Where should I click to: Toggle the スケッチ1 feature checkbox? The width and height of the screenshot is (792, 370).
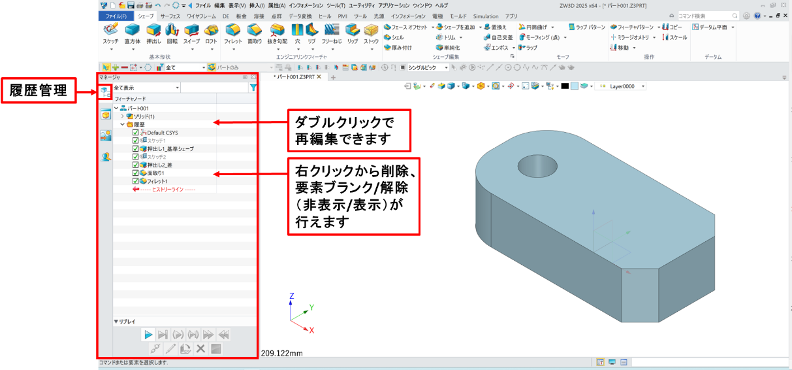[x=135, y=140]
